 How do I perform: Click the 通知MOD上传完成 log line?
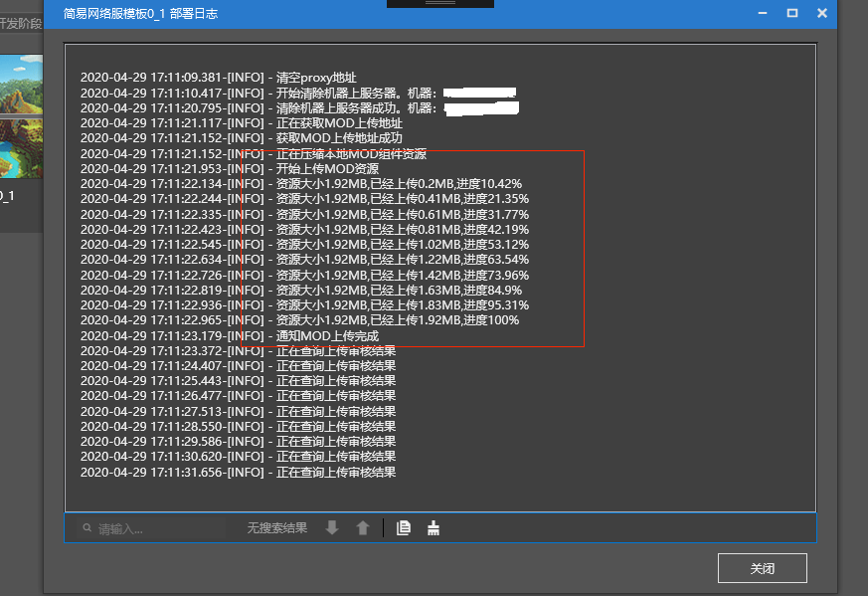[x=230, y=336]
